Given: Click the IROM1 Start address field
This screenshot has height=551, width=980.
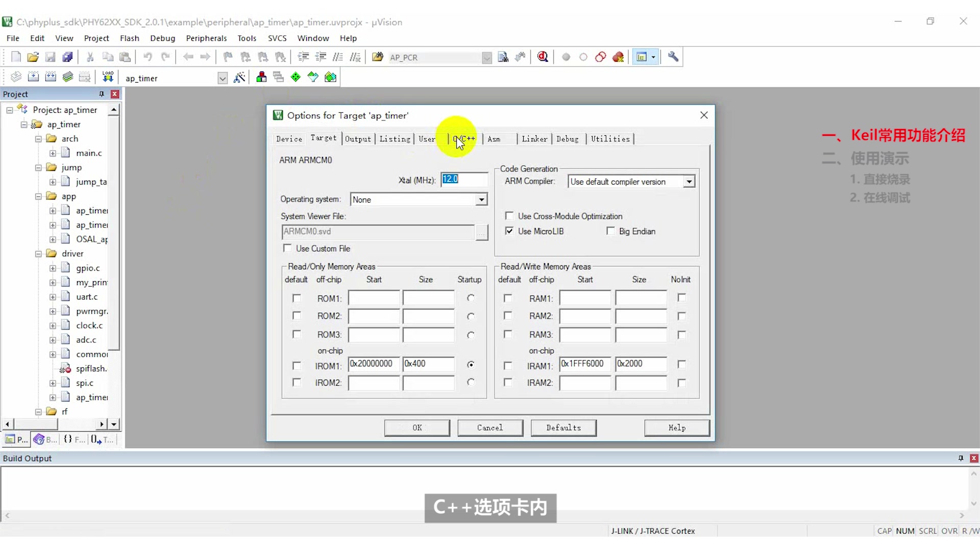Looking at the screenshot, I should (x=374, y=364).
